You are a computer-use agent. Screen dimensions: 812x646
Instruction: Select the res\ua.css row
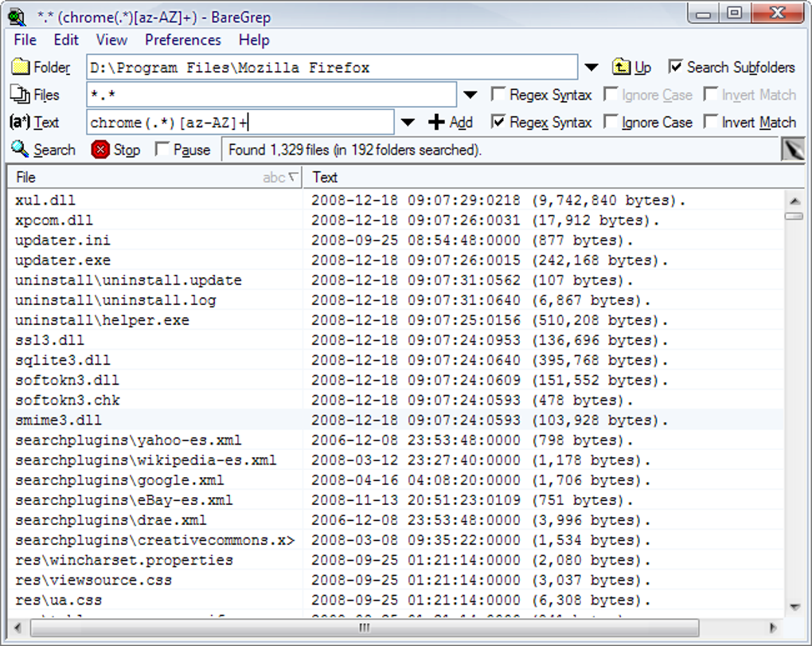(x=396, y=600)
